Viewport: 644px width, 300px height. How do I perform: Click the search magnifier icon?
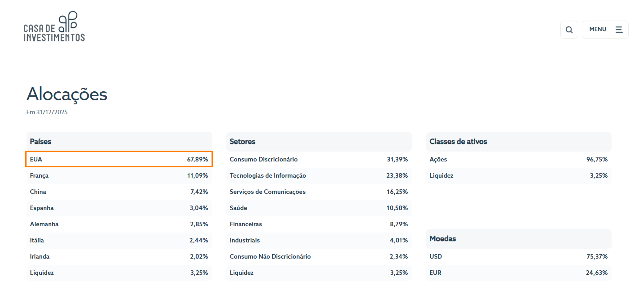coord(569,30)
